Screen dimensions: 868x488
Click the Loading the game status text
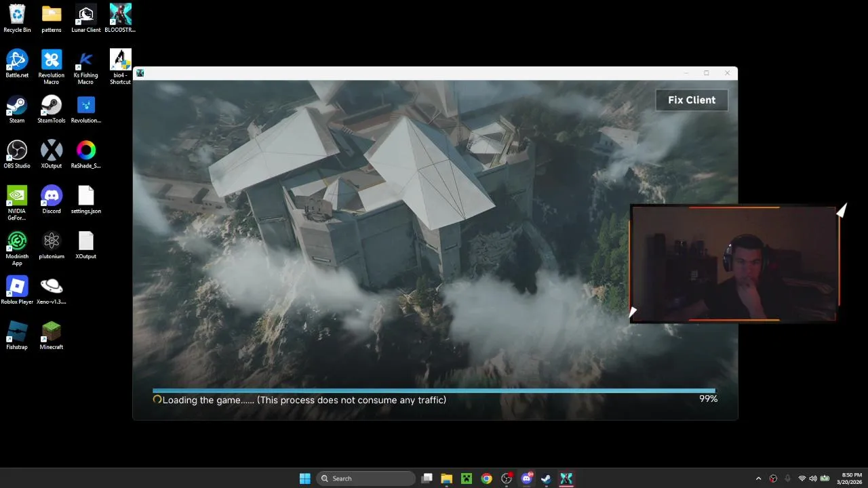[304, 400]
